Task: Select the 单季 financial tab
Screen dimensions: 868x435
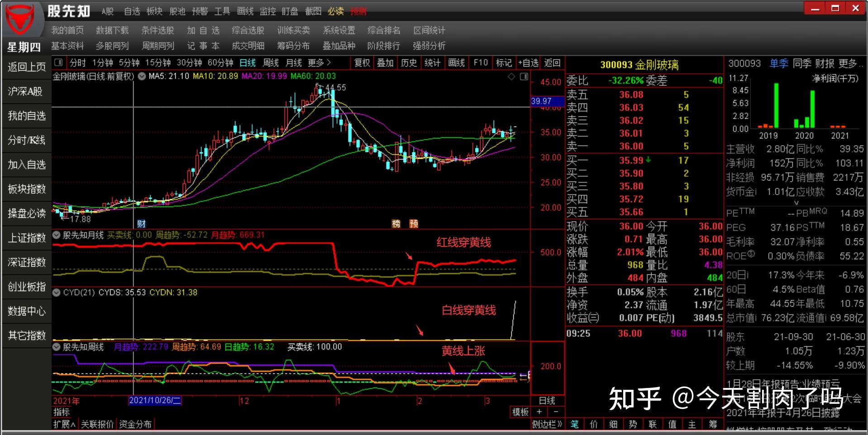Action: (779, 64)
